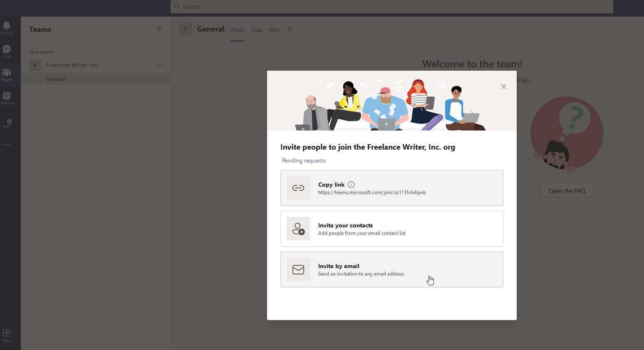
Task: Click the join URL text teams.microsoft.com/join
Action: (x=372, y=192)
